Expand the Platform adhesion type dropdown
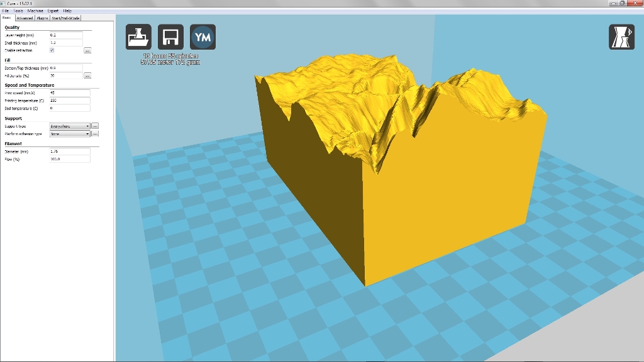This screenshot has height=362, width=644. [x=70, y=134]
